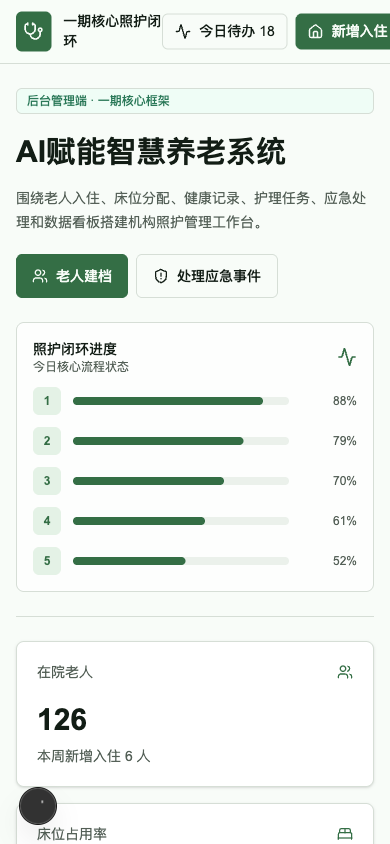Click the users icon on 在院老人 card
The height and width of the screenshot is (844, 390).
pos(345,672)
